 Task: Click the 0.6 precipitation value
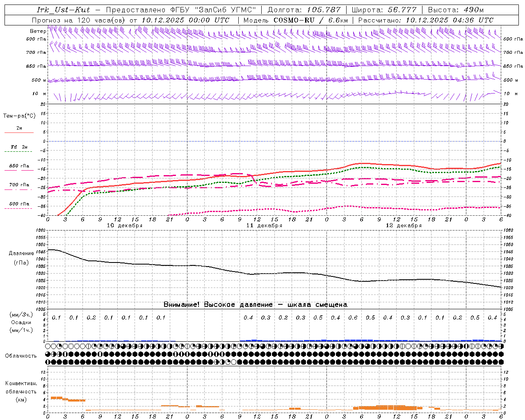tap(353, 317)
